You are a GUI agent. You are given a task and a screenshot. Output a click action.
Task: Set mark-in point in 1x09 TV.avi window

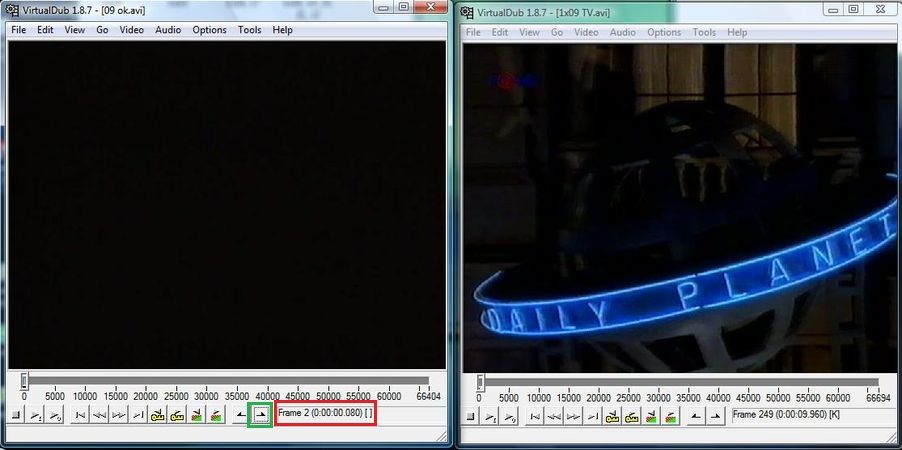click(696, 416)
